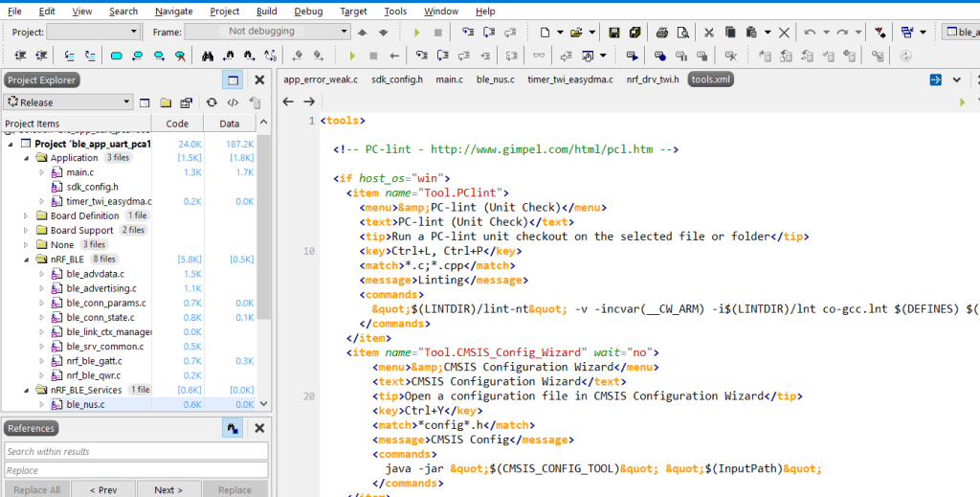Open the Release configuration dropdown
This screenshot has height=497, width=980.
(127, 102)
